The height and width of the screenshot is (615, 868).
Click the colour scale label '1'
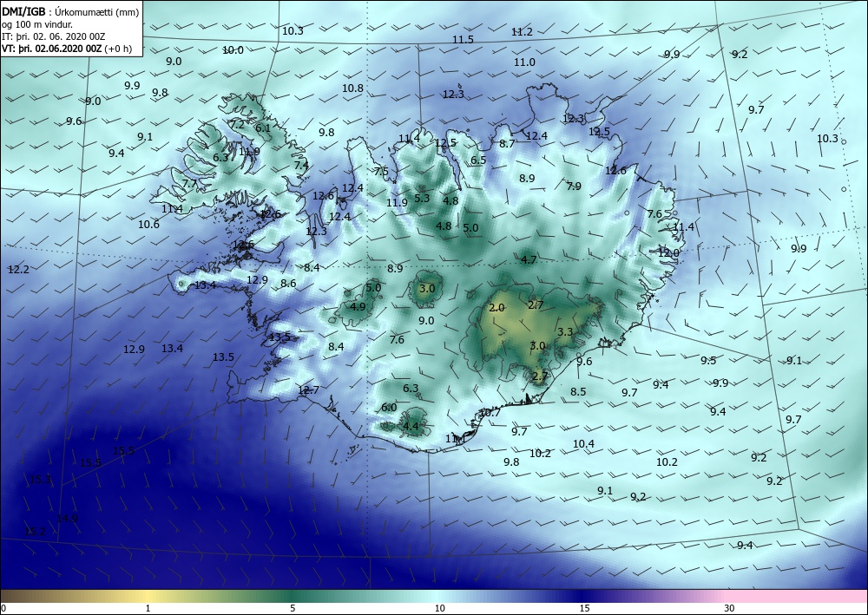click(x=148, y=609)
